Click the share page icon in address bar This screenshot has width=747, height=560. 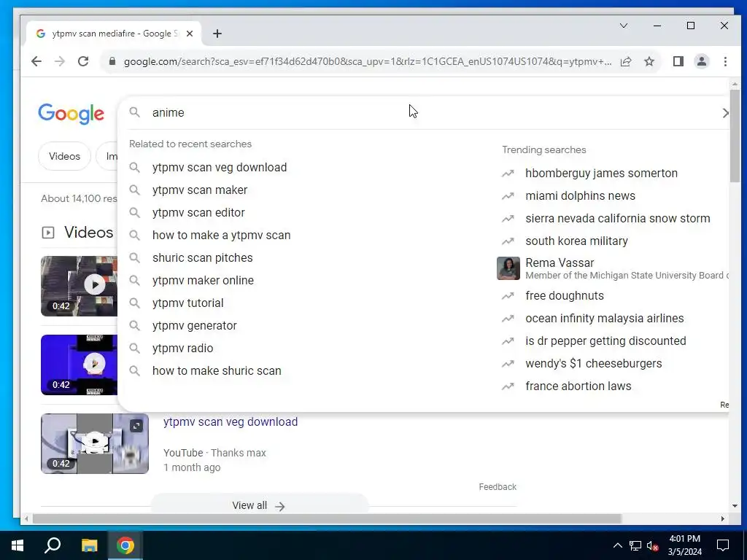click(626, 61)
